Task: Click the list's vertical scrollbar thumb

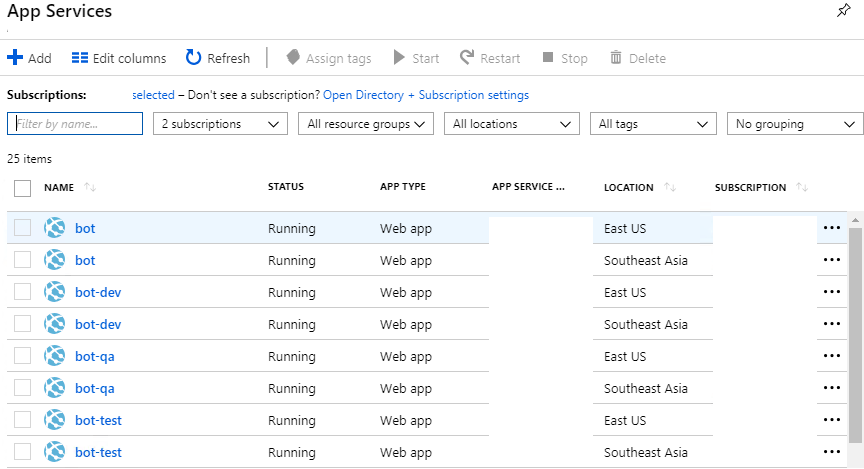Action: pyautogui.click(x=855, y=335)
